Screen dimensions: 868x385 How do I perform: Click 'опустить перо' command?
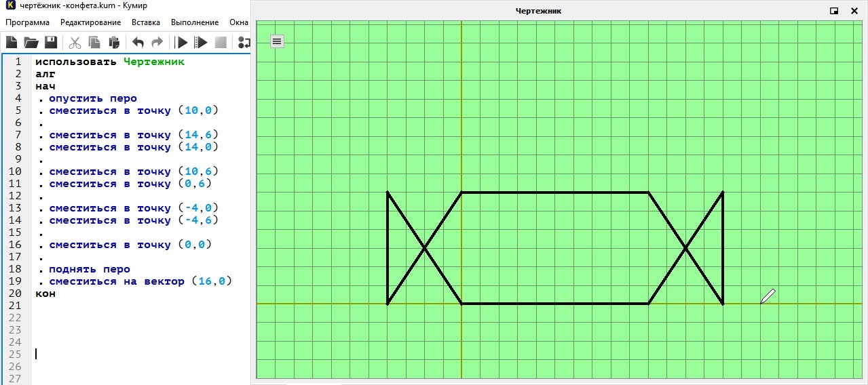tap(93, 98)
